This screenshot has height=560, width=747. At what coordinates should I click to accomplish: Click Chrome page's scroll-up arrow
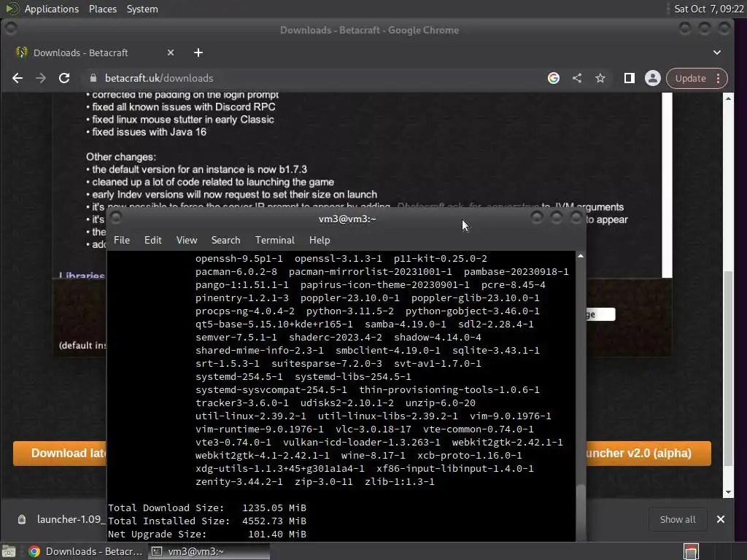click(729, 98)
